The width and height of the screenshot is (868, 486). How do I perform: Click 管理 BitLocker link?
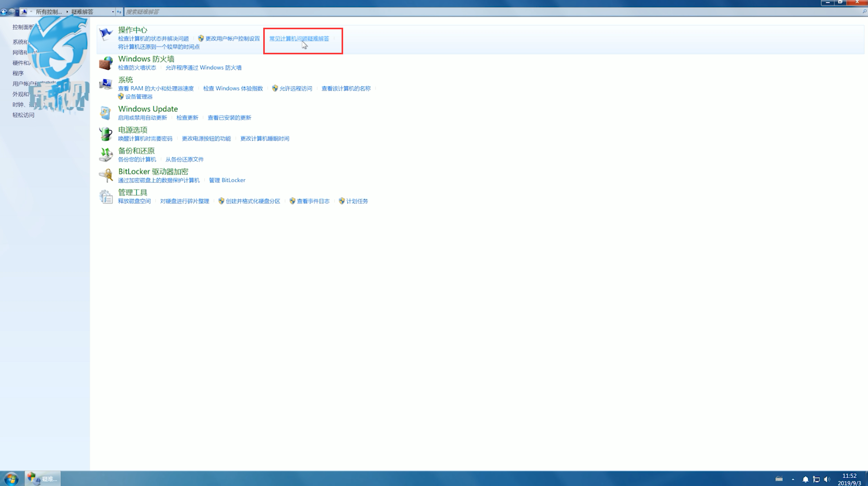tap(227, 180)
